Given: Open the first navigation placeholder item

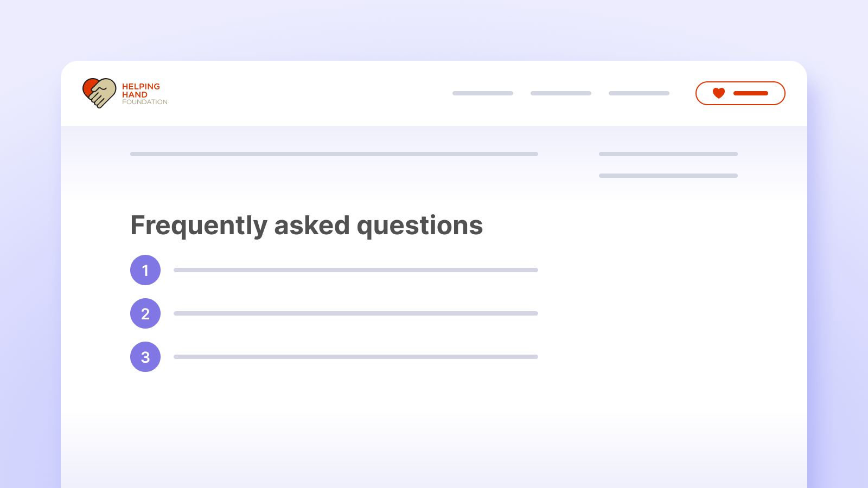Looking at the screenshot, I should (x=483, y=93).
